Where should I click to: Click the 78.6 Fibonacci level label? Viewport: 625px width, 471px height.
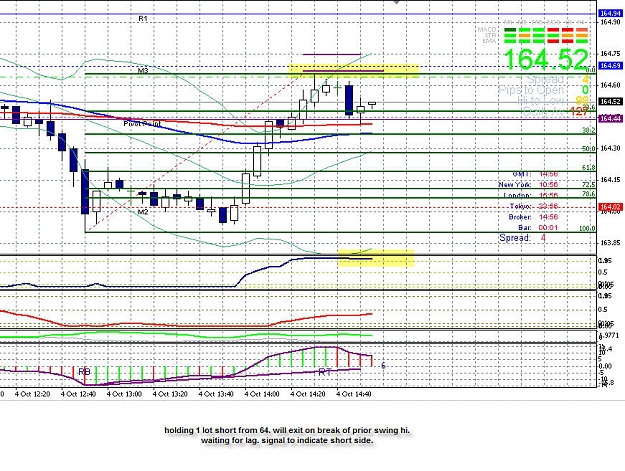click(x=589, y=194)
